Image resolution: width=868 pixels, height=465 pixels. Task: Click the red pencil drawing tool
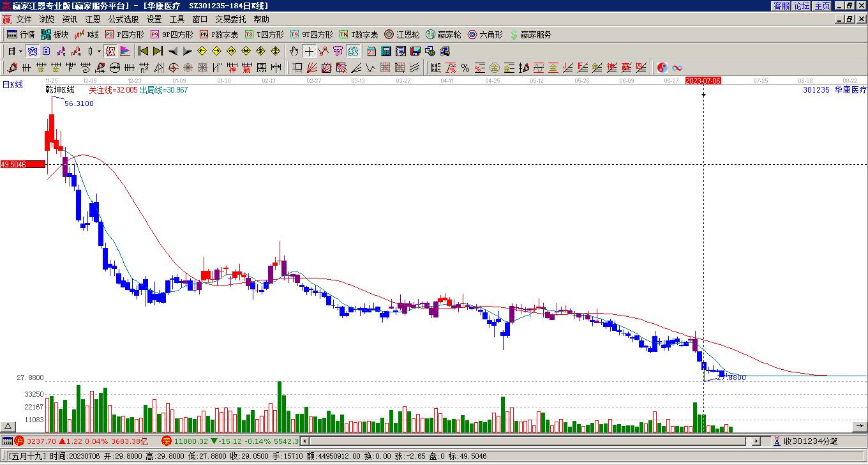12,68
